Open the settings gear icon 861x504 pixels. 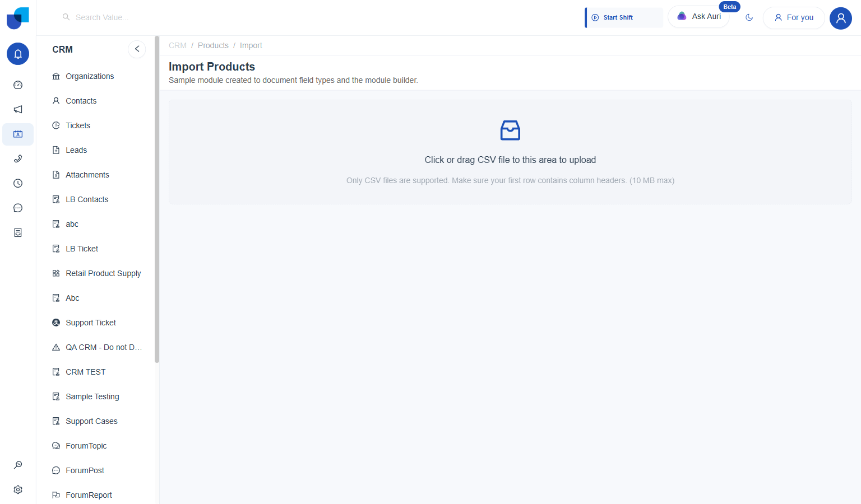(x=18, y=489)
